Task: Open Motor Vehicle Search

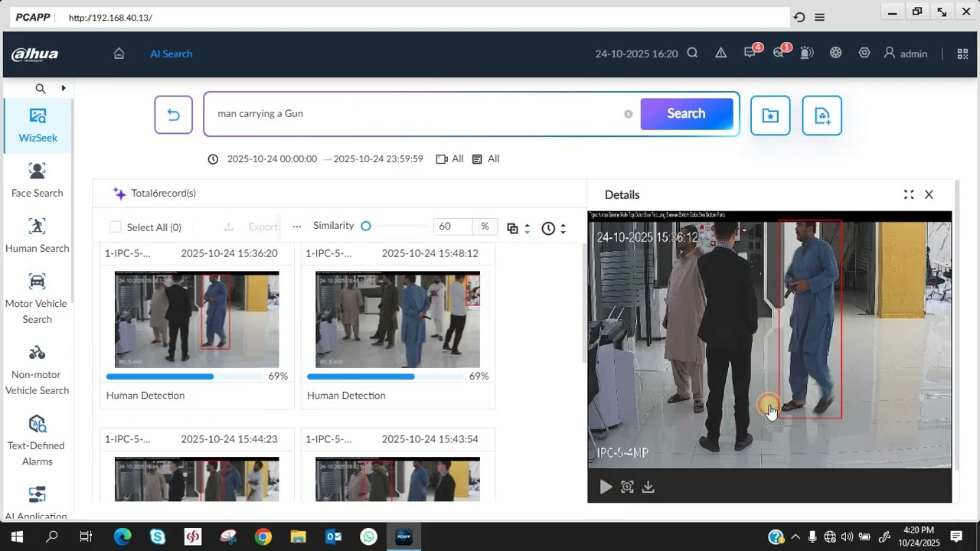Action: [x=38, y=299]
